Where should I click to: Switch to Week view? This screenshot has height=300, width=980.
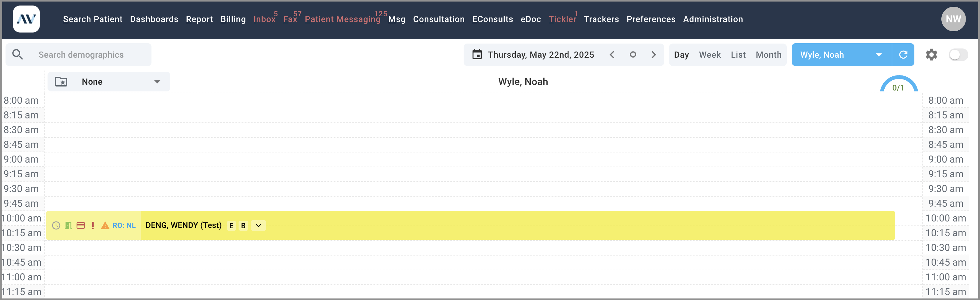[x=710, y=54]
